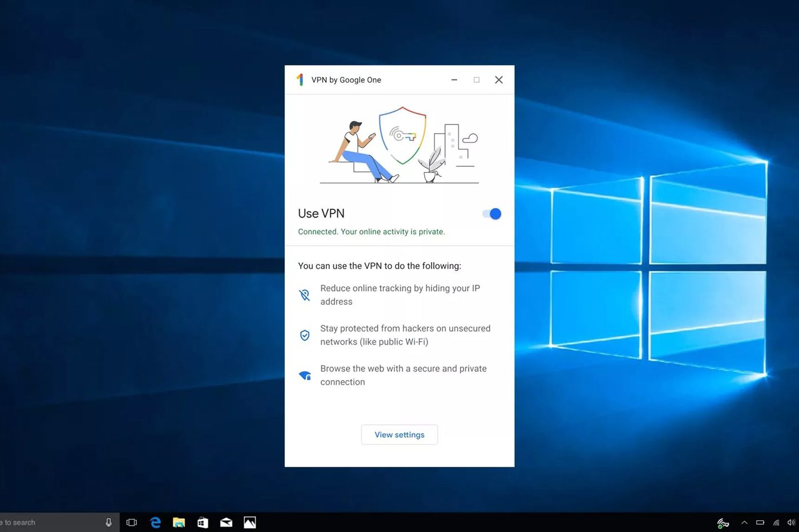This screenshot has width=799, height=532.
Task: Show hidden system tray icons
Action: point(744,522)
